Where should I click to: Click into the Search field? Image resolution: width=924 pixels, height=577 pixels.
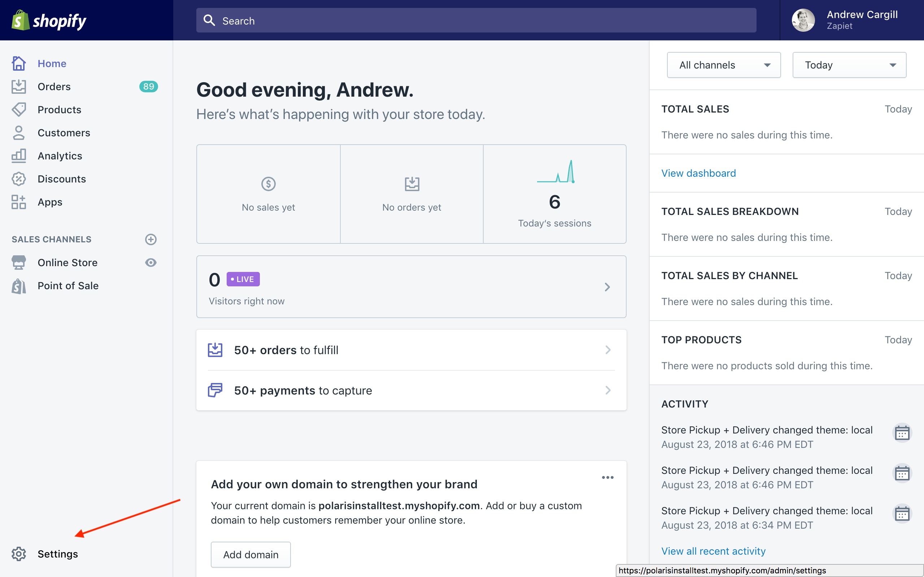point(476,21)
